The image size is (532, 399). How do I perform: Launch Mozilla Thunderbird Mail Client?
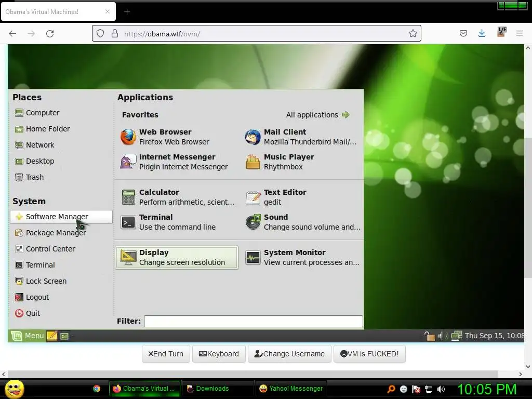(x=302, y=137)
